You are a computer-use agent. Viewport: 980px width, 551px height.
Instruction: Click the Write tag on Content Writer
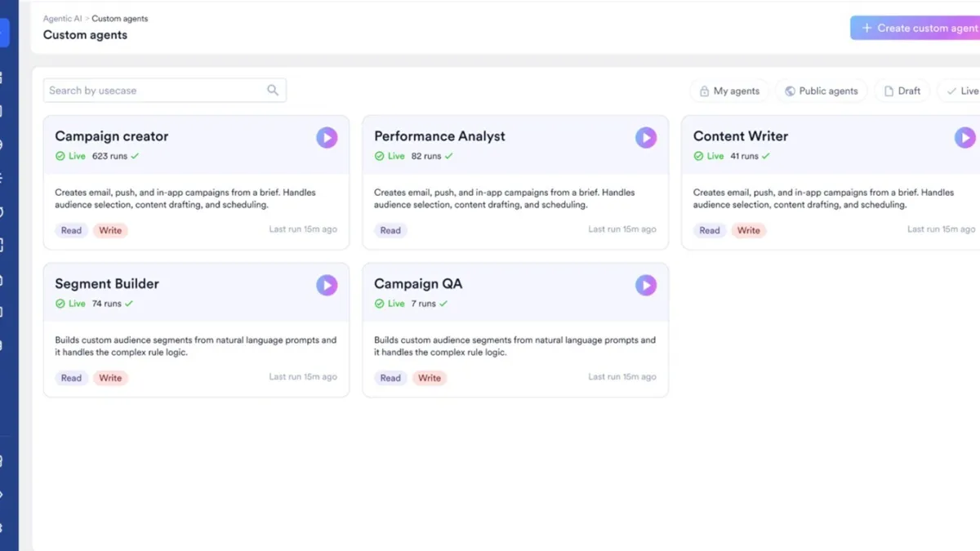pyautogui.click(x=749, y=230)
